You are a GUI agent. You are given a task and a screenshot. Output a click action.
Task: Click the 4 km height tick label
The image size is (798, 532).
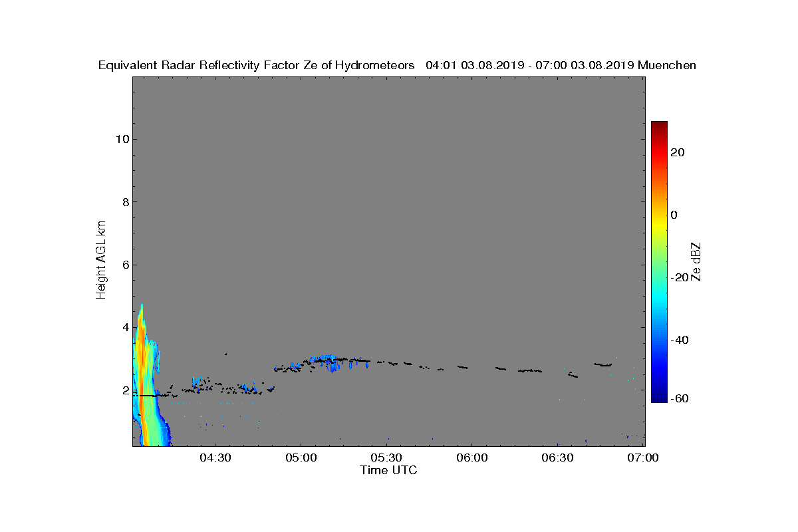pyautogui.click(x=124, y=327)
